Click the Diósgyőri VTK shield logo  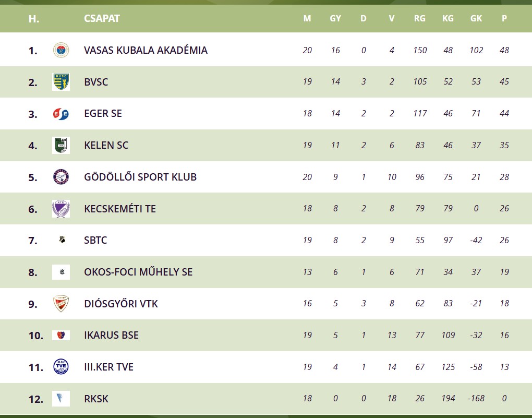[x=61, y=304]
